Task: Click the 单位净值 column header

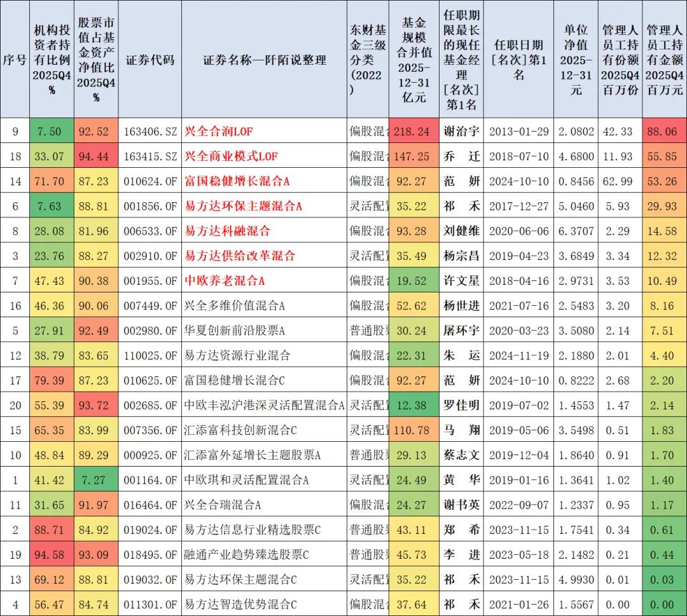Action: [576, 60]
